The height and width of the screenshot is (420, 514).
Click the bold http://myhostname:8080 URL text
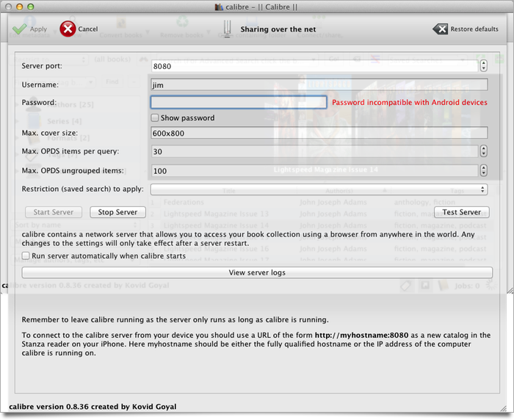tap(361, 335)
